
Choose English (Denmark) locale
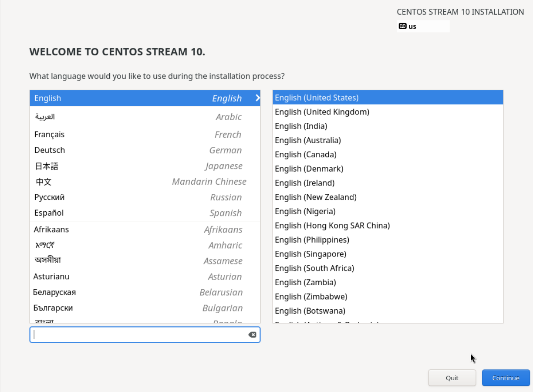(388, 169)
